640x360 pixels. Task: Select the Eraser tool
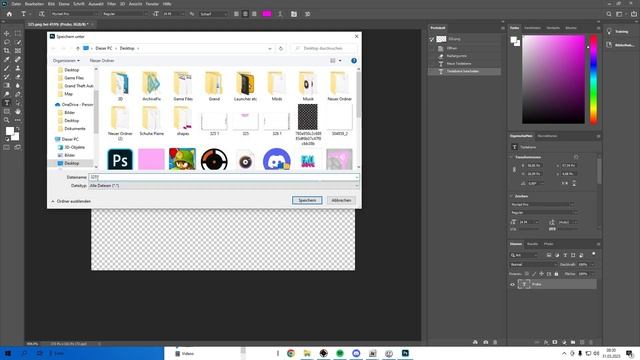coord(18,77)
